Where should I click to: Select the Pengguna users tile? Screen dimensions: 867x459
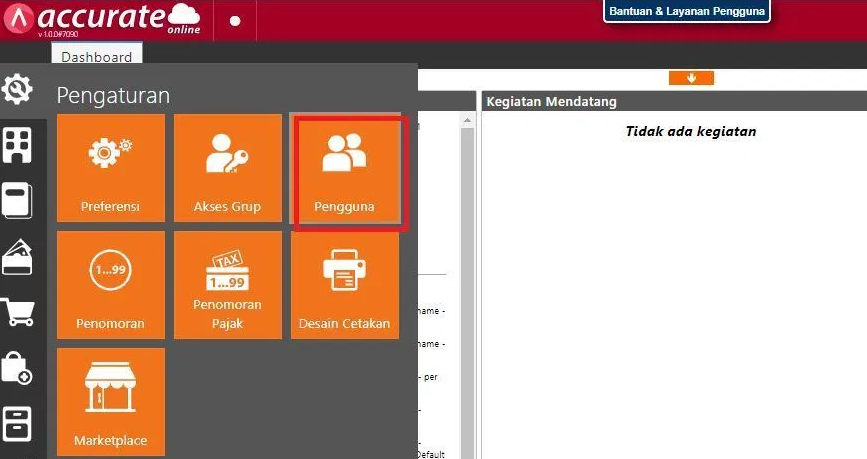point(345,170)
